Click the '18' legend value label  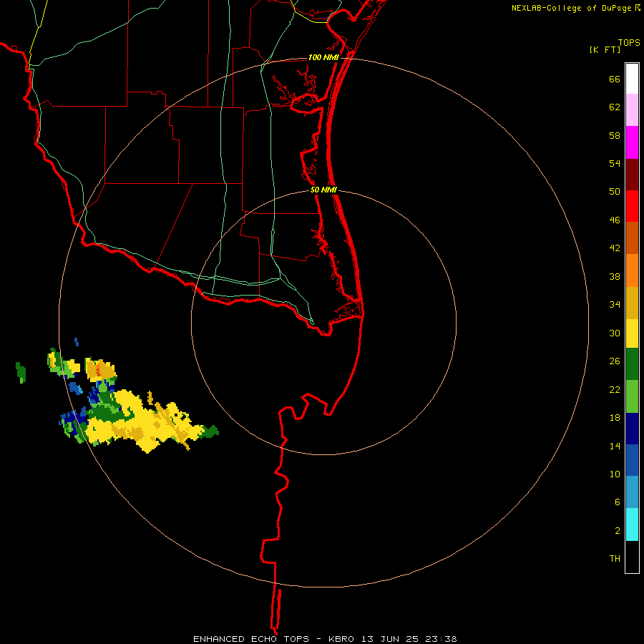tap(615, 418)
